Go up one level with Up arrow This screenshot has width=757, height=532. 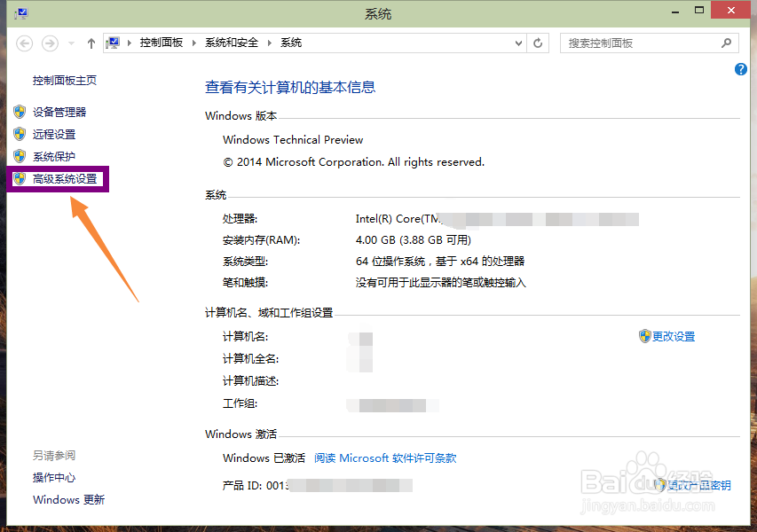tap(91, 43)
